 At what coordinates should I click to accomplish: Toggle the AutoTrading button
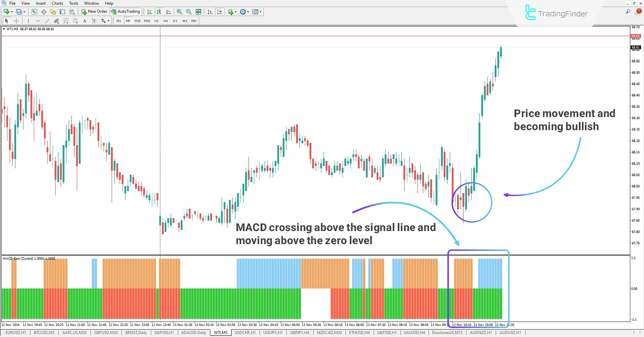(126, 12)
